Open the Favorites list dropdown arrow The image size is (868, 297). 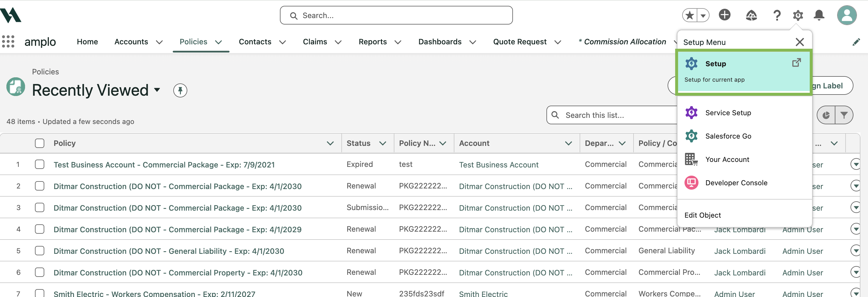[703, 15]
